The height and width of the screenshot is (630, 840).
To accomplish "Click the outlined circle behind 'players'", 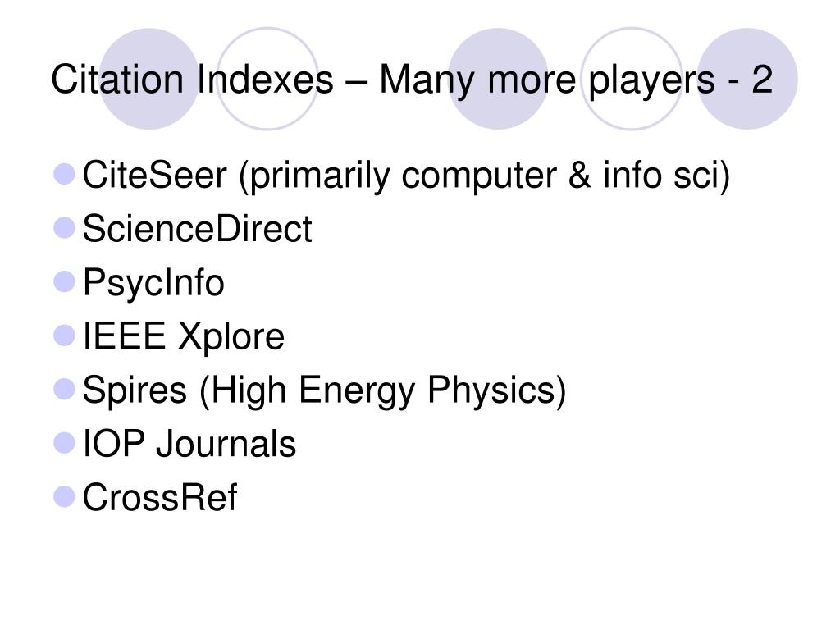I will coord(632,79).
